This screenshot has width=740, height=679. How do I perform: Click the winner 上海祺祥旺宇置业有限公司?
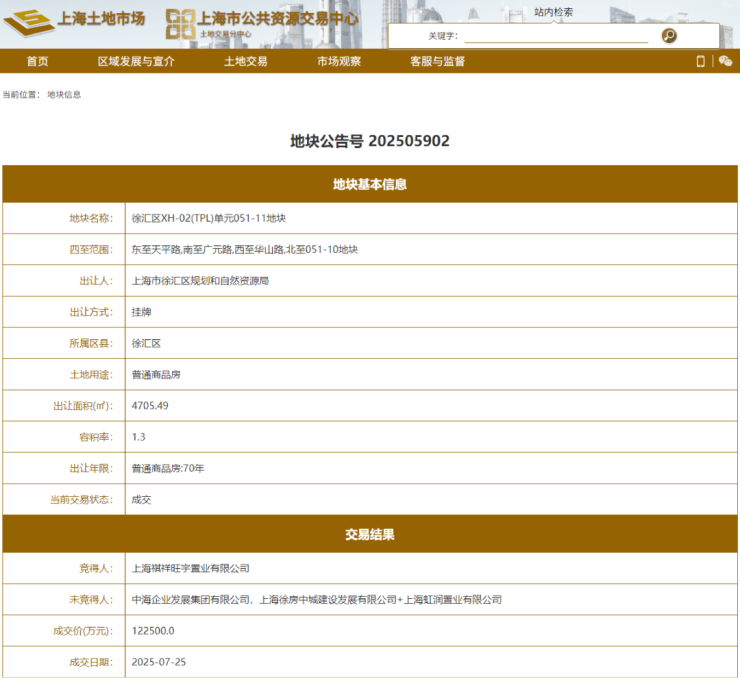(x=190, y=568)
